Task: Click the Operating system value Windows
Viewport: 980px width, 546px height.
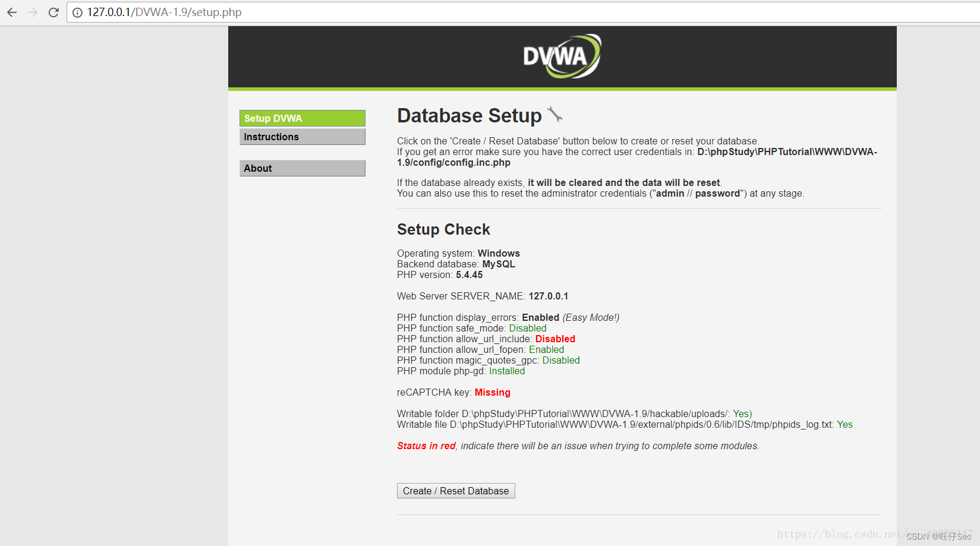Action: click(x=499, y=253)
